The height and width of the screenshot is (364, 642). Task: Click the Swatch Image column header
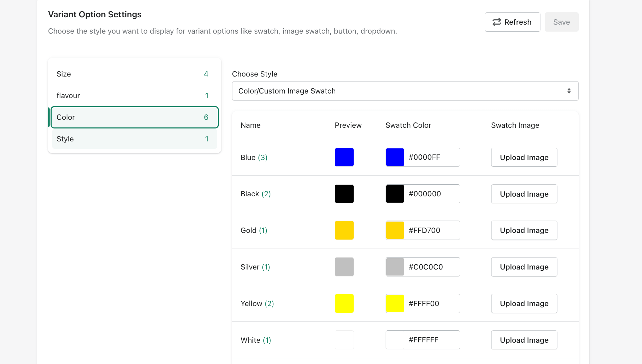[515, 125]
